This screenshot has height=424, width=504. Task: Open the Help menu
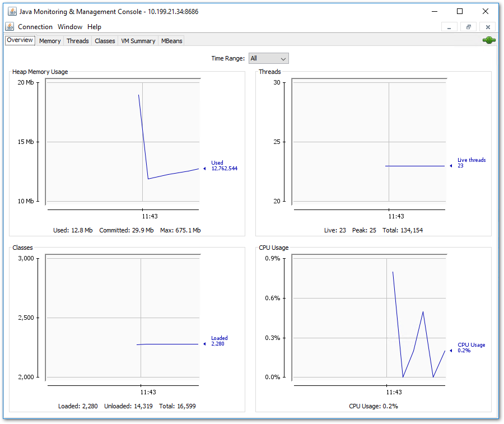94,27
